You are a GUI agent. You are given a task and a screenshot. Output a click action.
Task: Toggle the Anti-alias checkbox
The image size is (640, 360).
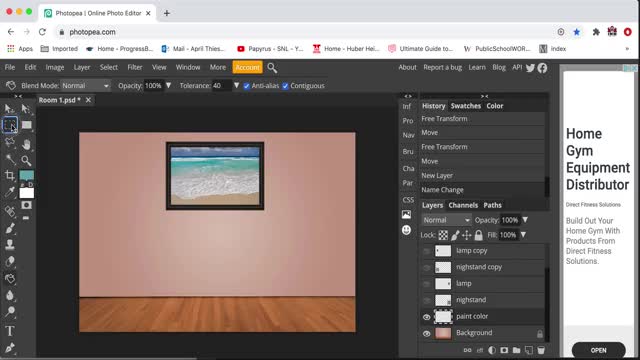pyautogui.click(x=247, y=86)
